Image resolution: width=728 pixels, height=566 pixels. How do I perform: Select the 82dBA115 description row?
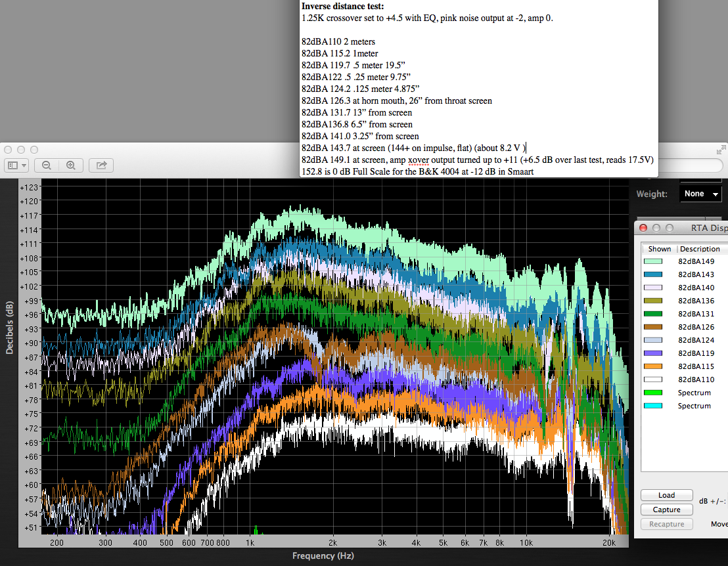click(696, 366)
